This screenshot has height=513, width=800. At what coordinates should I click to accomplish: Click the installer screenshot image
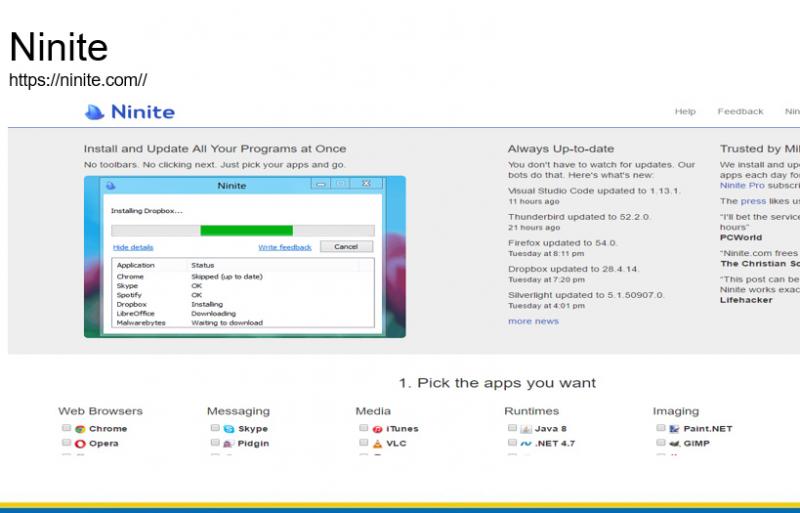click(x=245, y=257)
